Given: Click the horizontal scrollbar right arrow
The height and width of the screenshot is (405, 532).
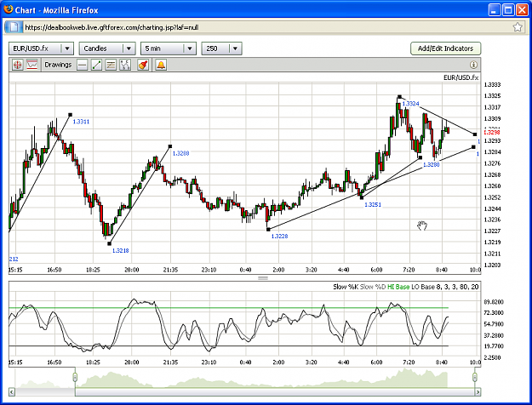Looking at the screenshot, I should coord(478,392).
